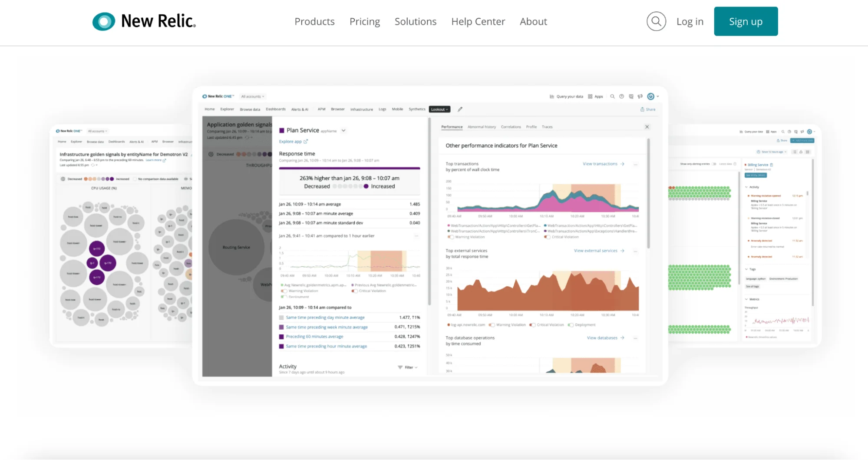Click the Share icon in center window
This screenshot has height=460, width=868.
pos(642,109)
